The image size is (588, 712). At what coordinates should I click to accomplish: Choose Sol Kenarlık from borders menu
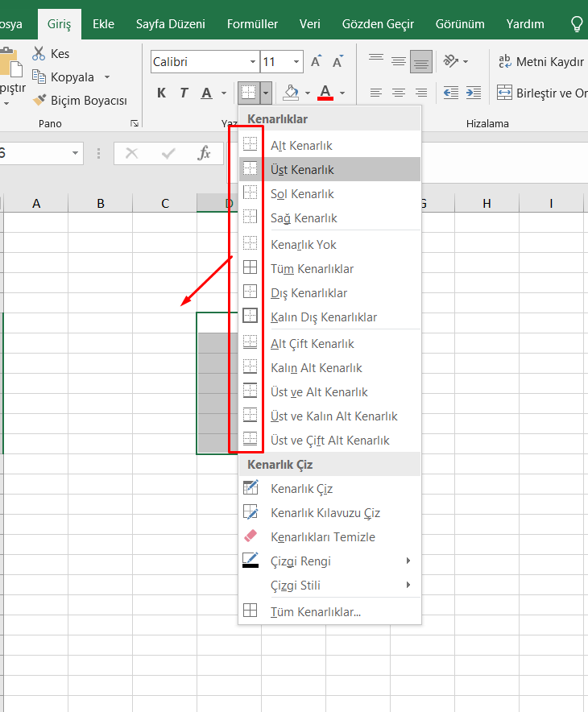329,193
